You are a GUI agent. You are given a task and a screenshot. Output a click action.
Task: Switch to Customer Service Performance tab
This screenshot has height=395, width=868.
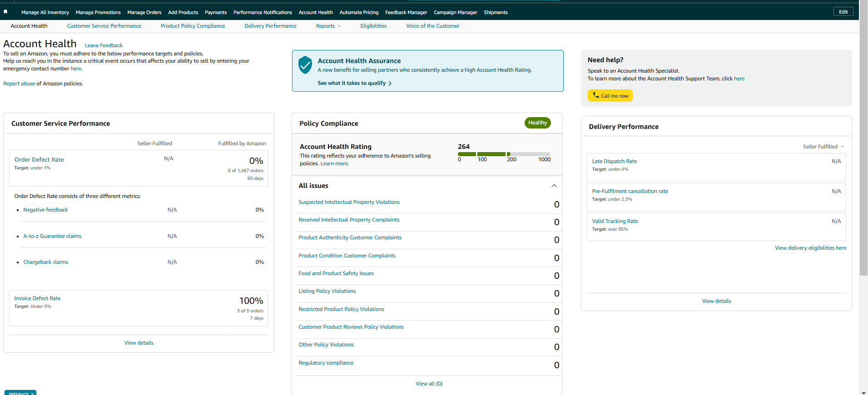(104, 26)
